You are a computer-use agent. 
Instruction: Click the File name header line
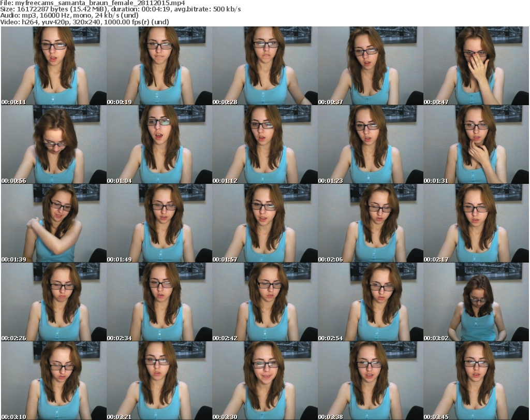(x=93, y=3)
